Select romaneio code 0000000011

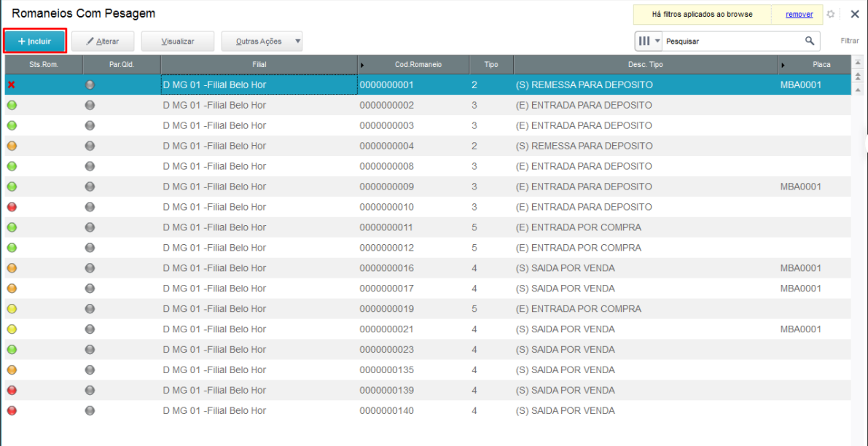(x=386, y=227)
